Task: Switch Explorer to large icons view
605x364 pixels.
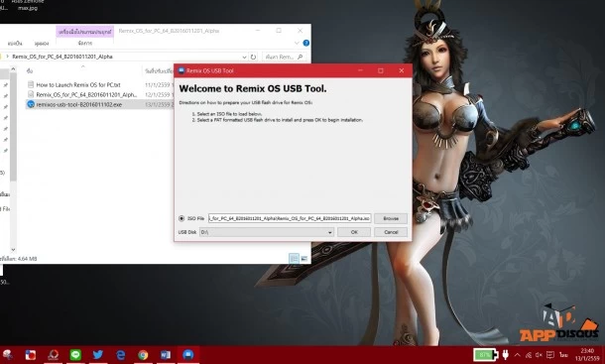Action: pos(304,258)
